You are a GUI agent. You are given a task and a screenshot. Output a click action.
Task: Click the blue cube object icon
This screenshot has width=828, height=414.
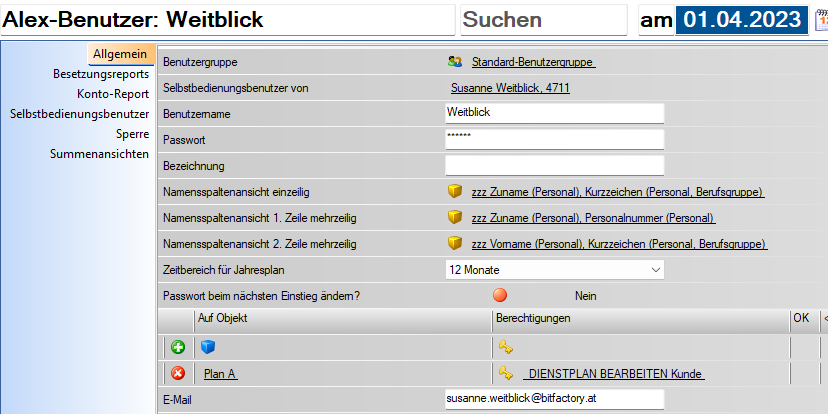click(209, 347)
